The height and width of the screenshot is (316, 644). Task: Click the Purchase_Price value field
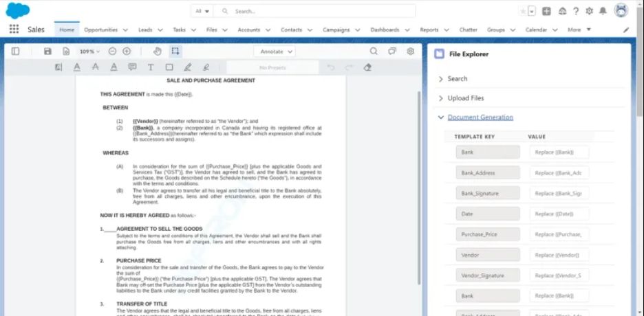tap(559, 234)
